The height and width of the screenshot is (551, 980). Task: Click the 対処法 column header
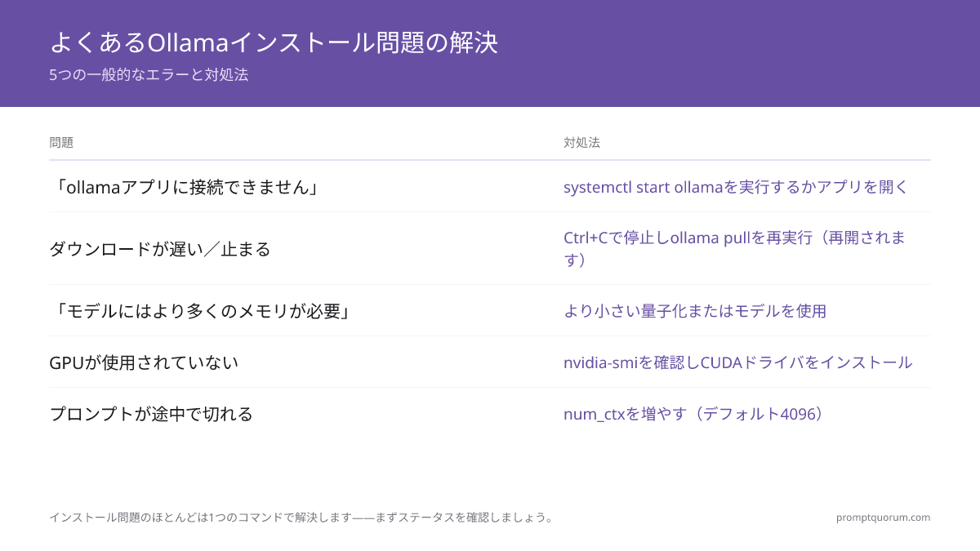coord(581,142)
